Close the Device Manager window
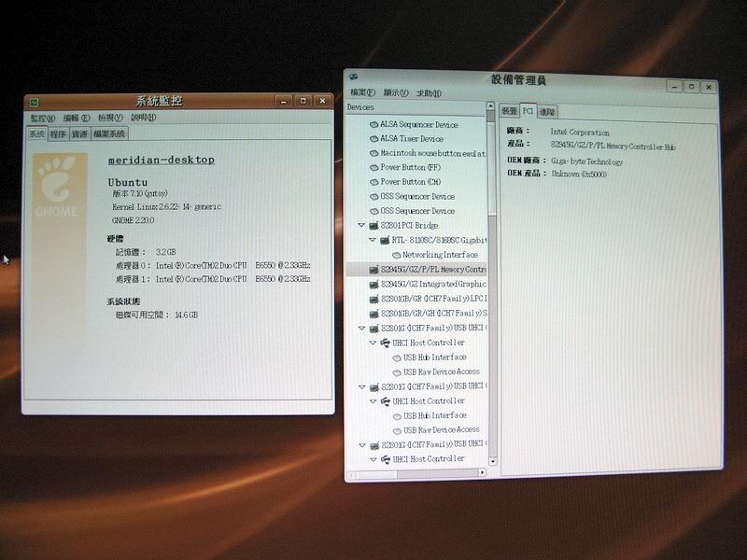 click(x=709, y=87)
